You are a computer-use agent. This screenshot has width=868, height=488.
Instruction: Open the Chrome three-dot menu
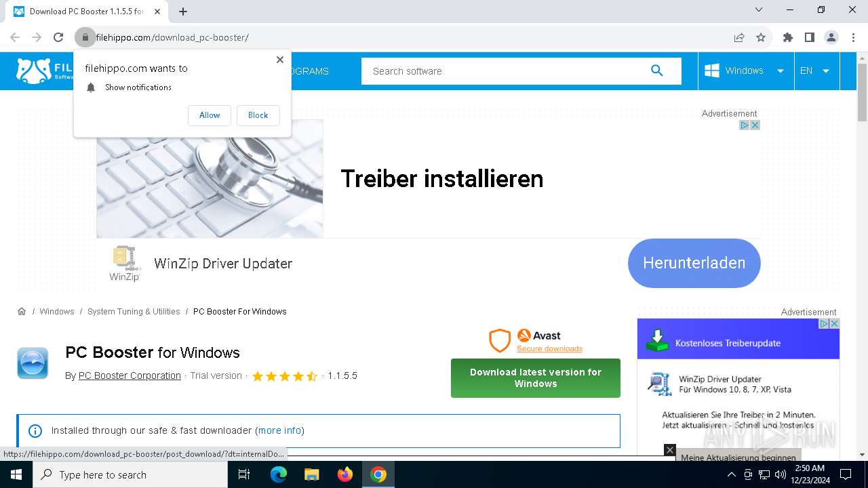point(852,37)
